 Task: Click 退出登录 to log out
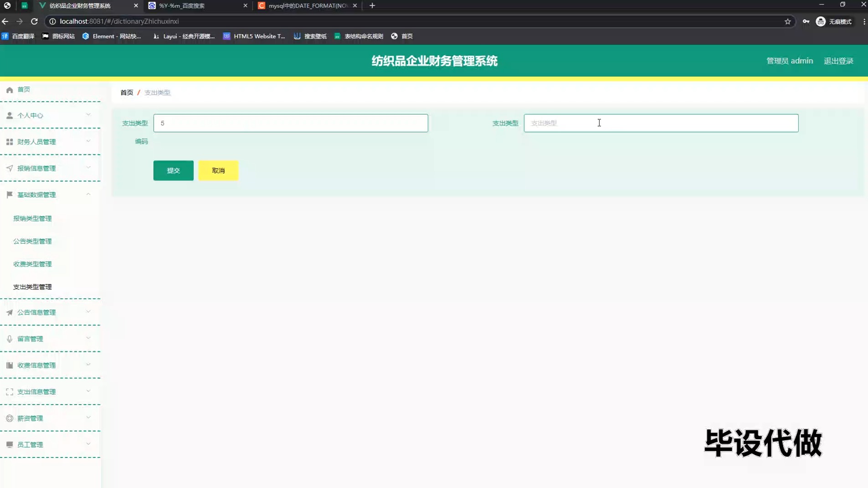pos(838,61)
